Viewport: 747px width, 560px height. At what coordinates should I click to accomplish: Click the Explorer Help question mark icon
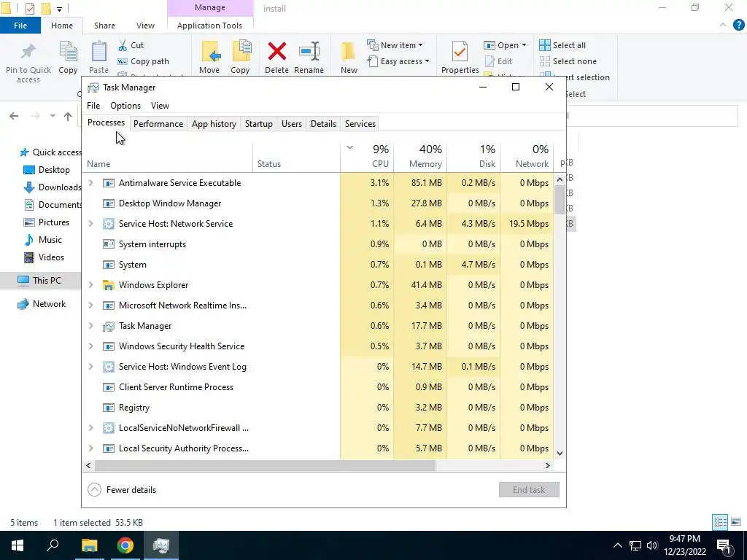coord(738,26)
